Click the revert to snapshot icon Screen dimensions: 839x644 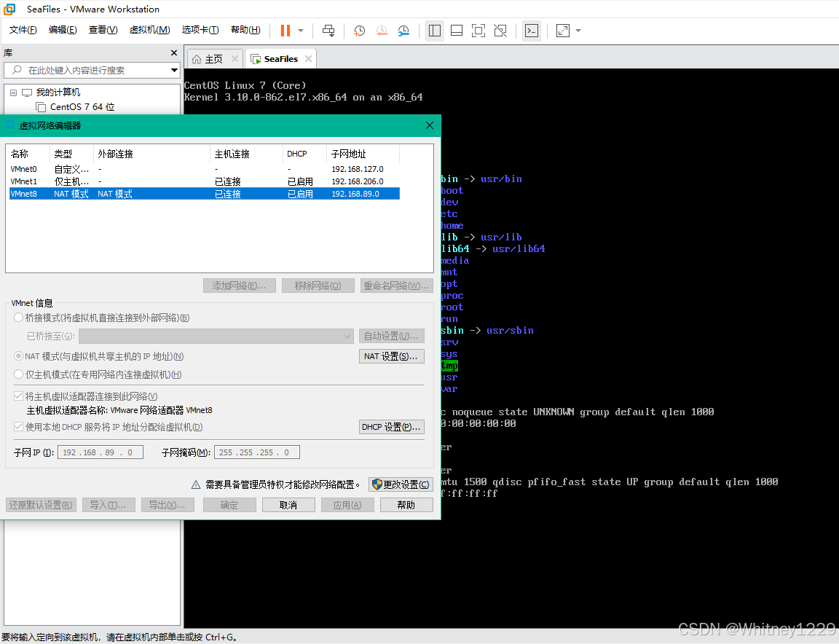coord(382,31)
